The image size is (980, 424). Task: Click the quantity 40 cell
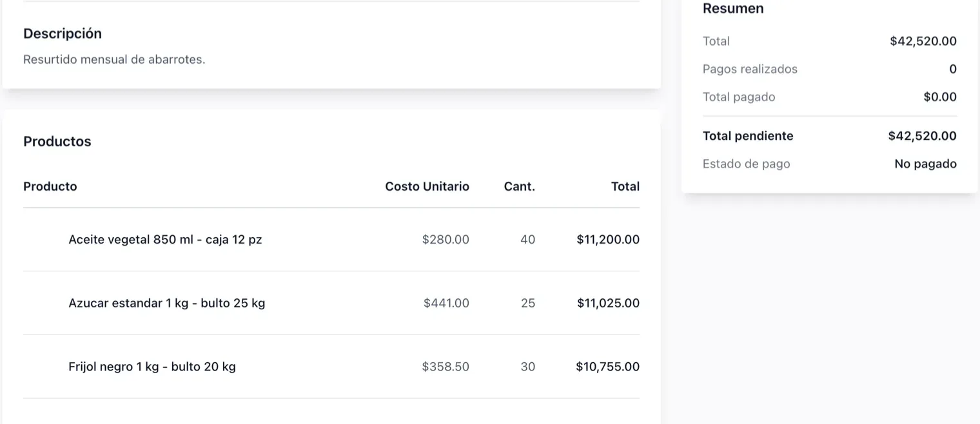click(527, 240)
